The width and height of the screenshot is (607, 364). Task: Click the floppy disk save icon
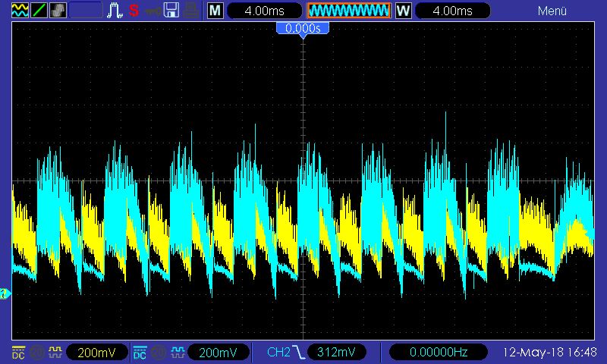point(172,11)
